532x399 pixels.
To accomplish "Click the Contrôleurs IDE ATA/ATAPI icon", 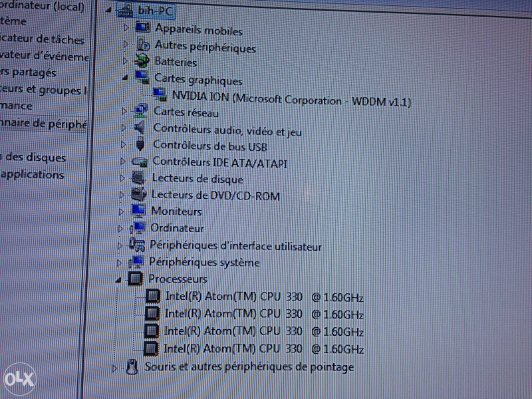I will coord(140,161).
